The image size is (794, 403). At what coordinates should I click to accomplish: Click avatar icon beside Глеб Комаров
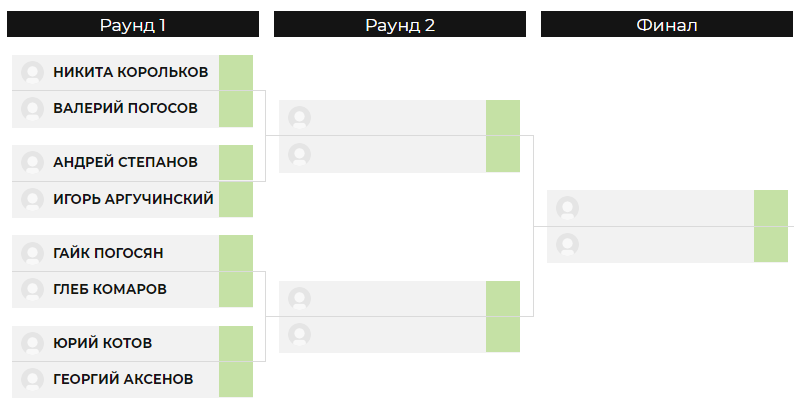[x=32, y=290]
